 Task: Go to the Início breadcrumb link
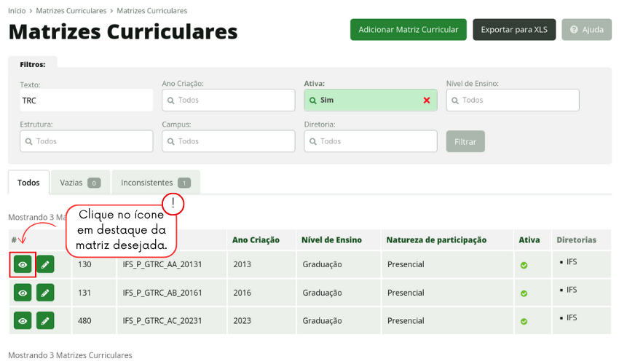click(17, 11)
